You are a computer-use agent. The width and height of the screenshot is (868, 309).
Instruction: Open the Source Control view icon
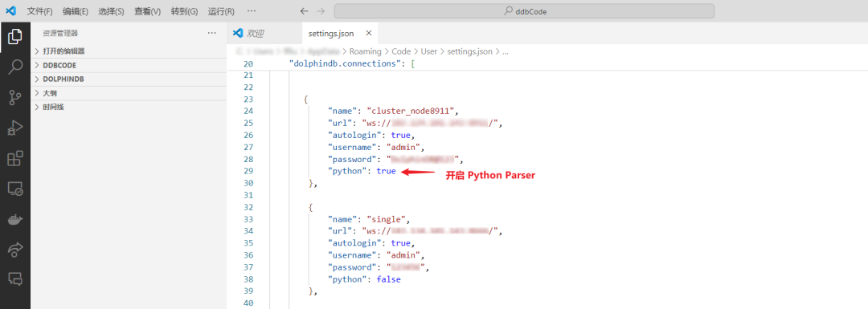15,99
